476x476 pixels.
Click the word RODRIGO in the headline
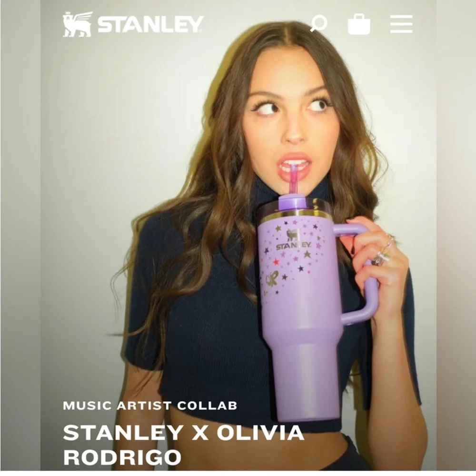[x=122, y=457]
